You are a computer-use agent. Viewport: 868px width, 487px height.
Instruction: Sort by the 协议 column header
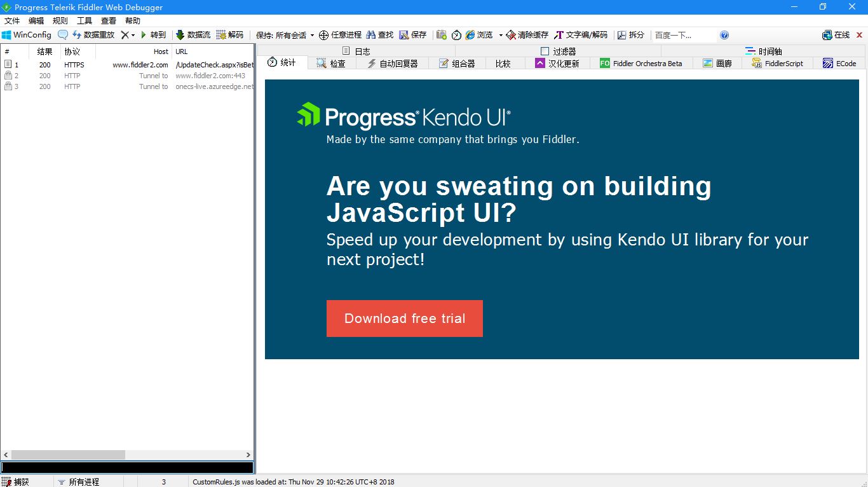tap(78, 51)
